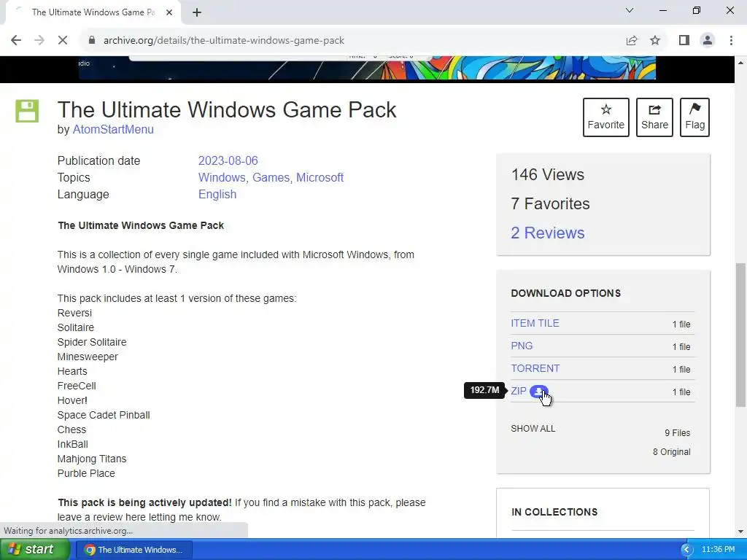747x560 pixels.
Task: Open the English language link
Action: pyautogui.click(x=217, y=194)
